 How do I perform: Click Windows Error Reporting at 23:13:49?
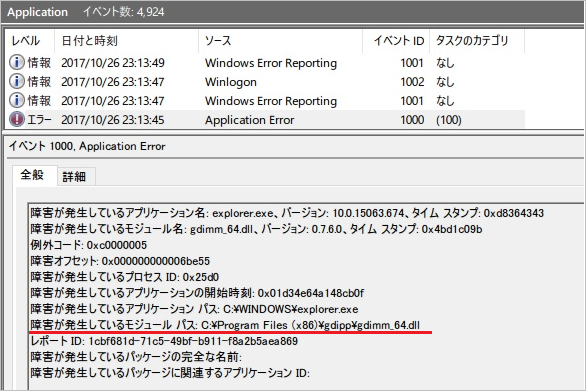pos(271,63)
